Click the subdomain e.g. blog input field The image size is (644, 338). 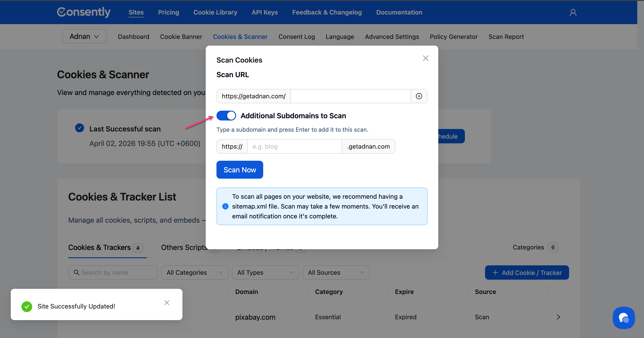294,146
